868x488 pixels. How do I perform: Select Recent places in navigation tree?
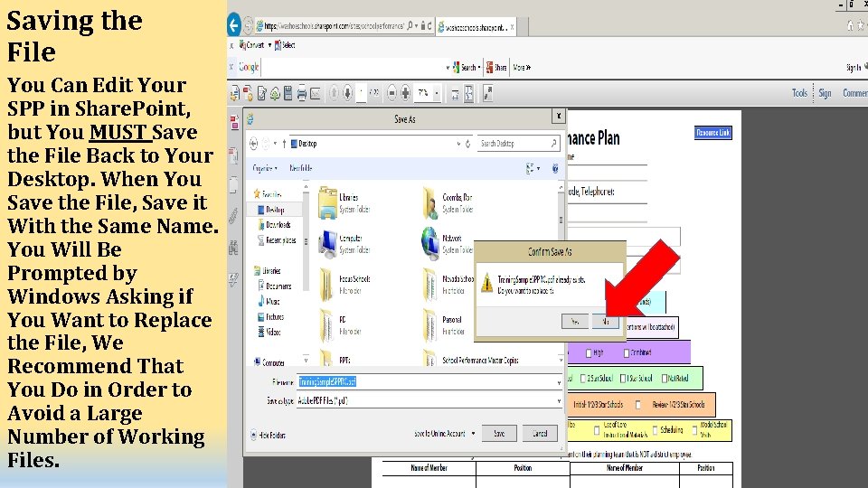pos(277,240)
